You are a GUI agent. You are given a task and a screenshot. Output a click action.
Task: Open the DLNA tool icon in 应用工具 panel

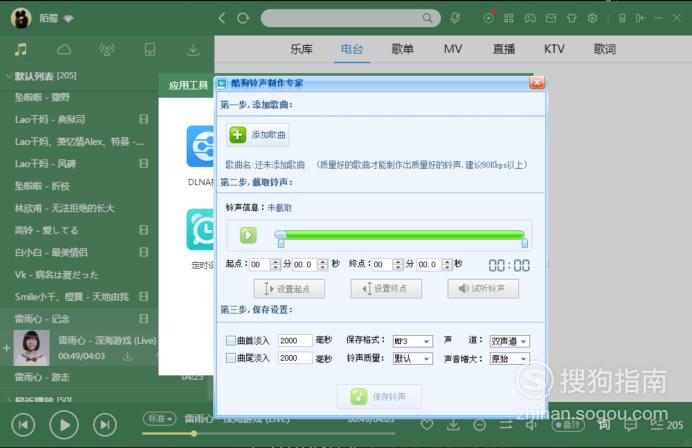[x=201, y=147]
